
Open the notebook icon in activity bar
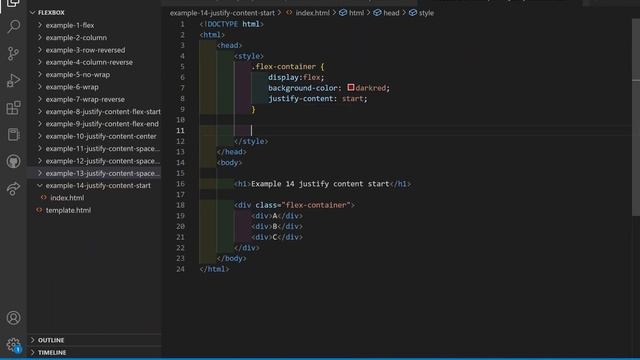click(x=13, y=135)
